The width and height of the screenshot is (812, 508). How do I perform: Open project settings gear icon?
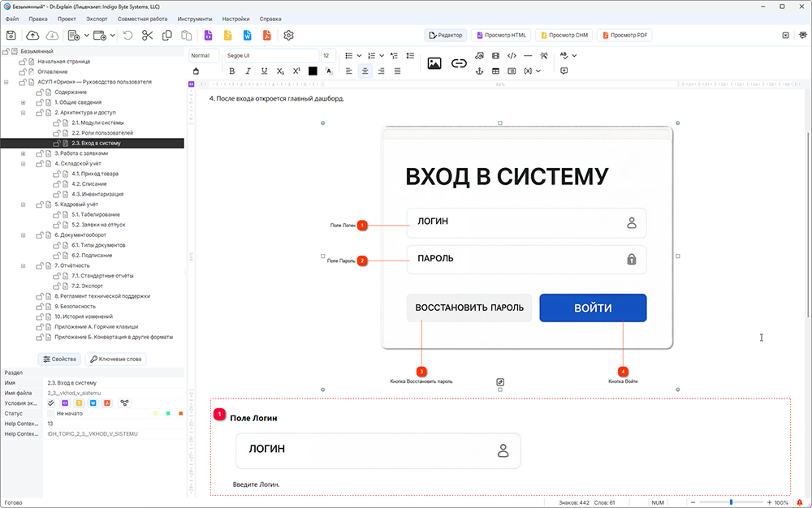pyautogui.click(x=288, y=35)
